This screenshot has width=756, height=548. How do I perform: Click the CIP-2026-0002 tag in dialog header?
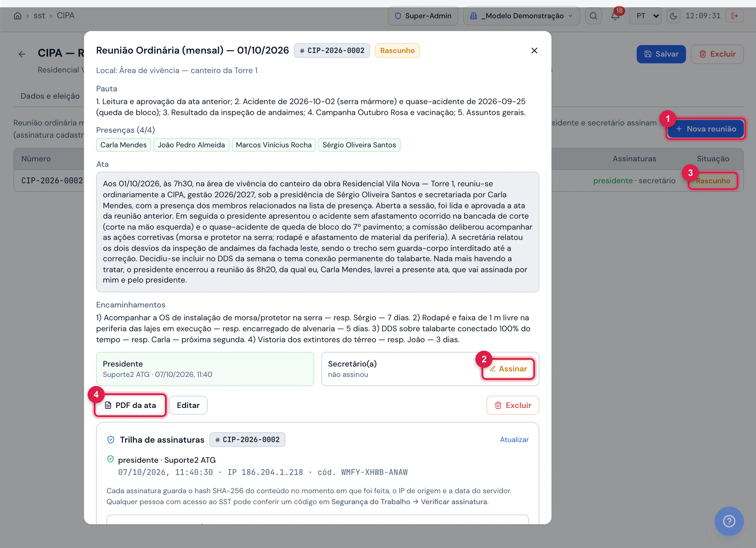pyautogui.click(x=332, y=50)
